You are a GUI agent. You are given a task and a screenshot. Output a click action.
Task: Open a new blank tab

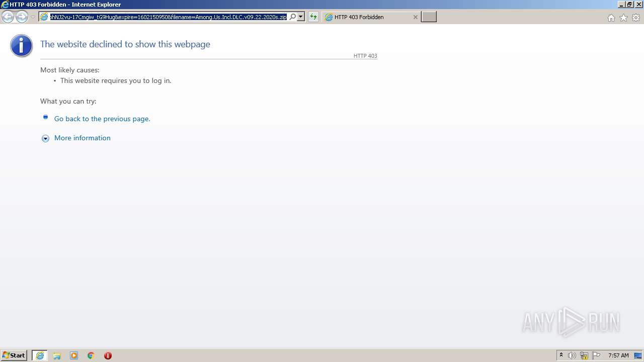(x=429, y=17)
